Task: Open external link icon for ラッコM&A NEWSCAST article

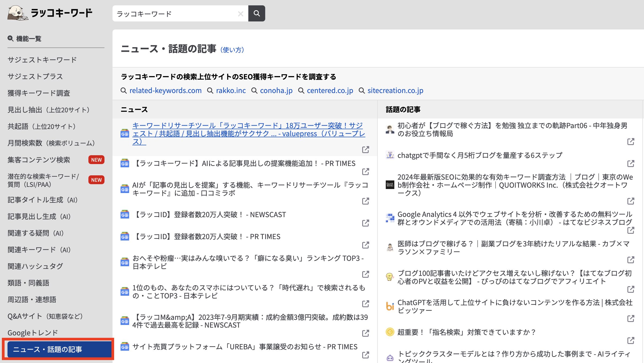Action: coord(366,333)
